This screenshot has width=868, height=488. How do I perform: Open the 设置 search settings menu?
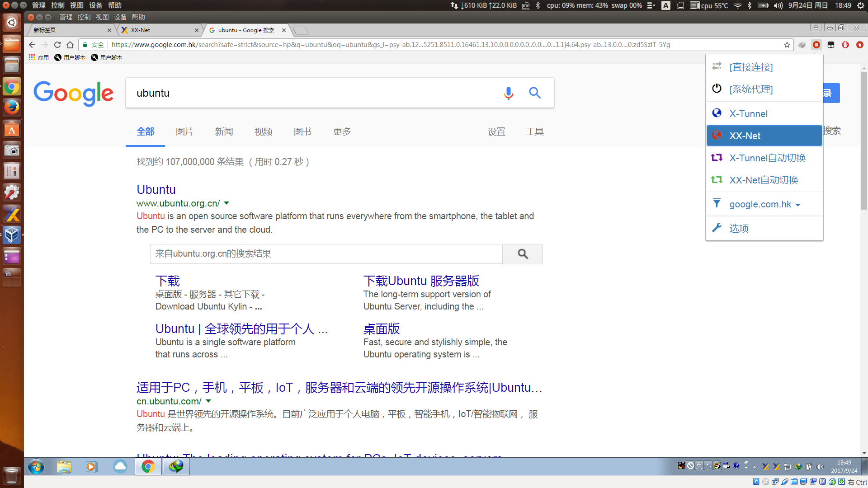tap(496, 132)
